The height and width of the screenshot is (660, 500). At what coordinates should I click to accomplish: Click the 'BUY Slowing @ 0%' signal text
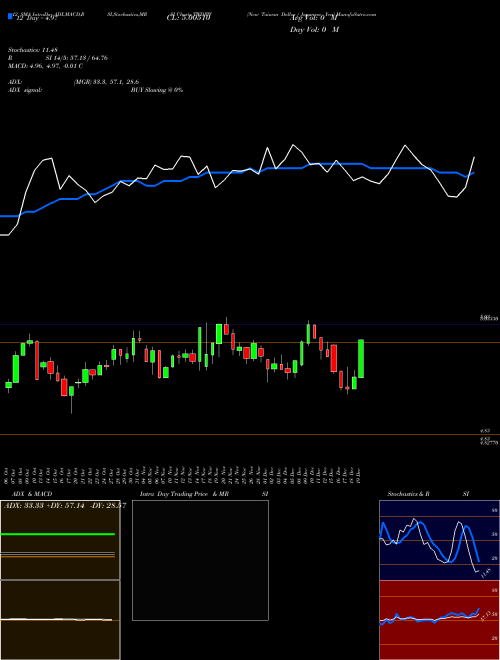point(157,90)
